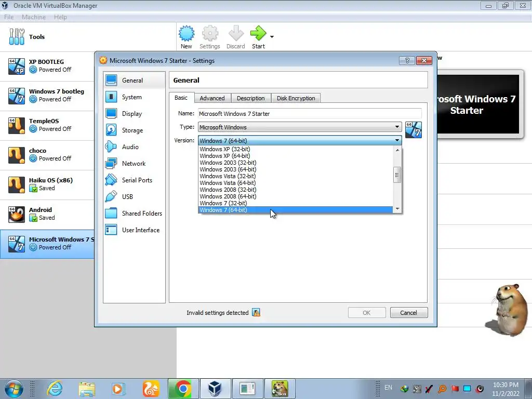Open the General settings category
Screen dimensions: 532x399
pos(135,81)
